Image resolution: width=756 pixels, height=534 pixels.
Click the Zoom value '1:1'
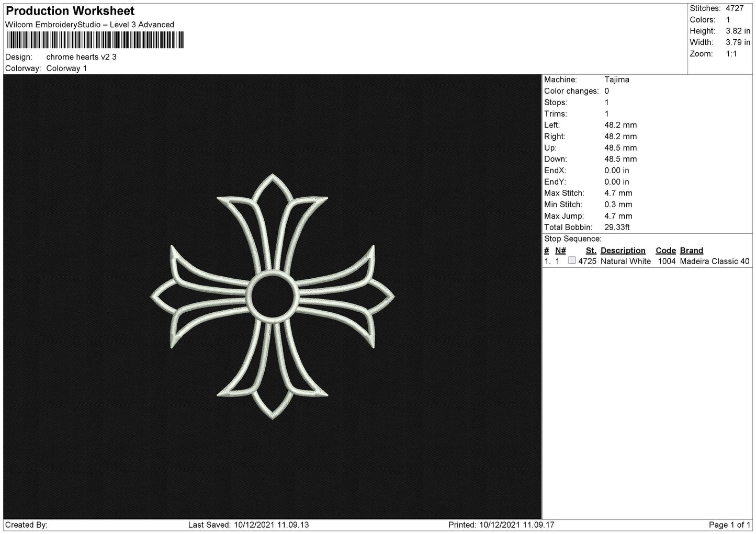click(x=731, y=54)
